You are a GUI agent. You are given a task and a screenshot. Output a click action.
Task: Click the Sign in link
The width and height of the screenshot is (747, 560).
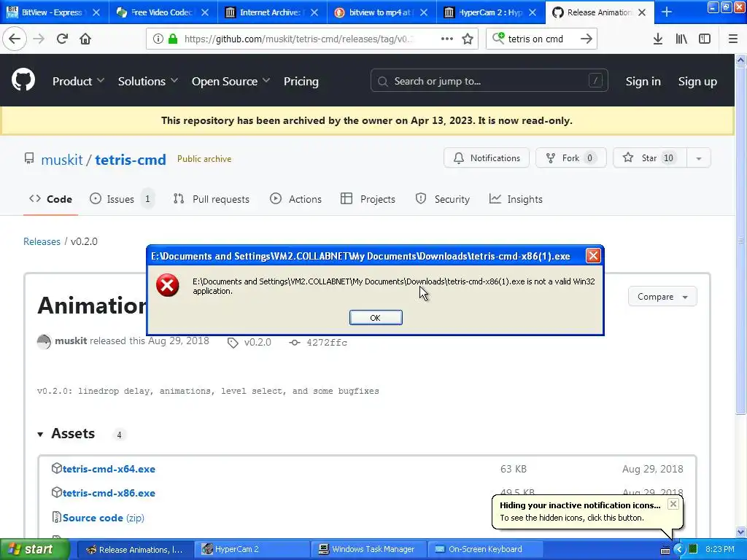coord(643,82)
